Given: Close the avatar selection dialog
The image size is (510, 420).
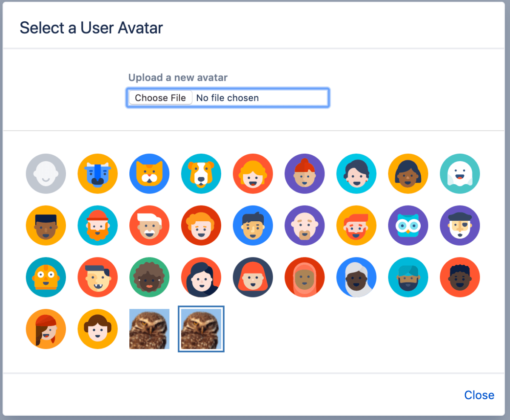Looking at the screenshot, I should (x=479, y=395).
